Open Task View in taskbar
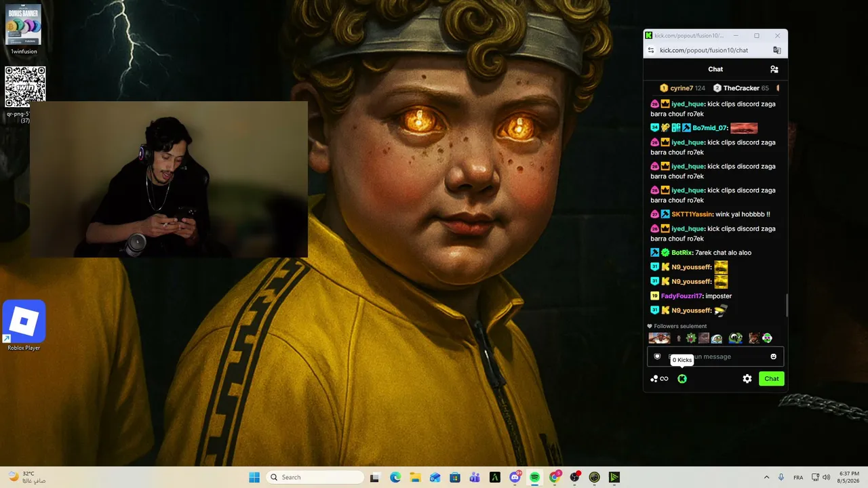 [x=374, y=477]
